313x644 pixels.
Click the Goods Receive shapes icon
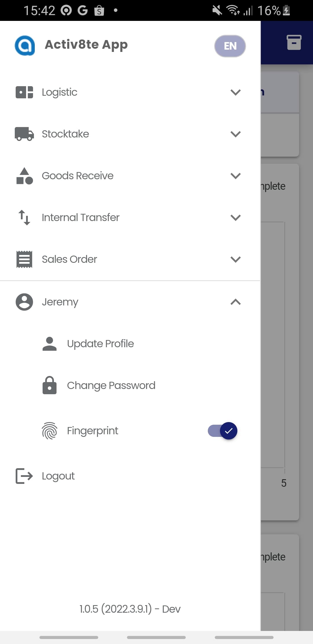(x=25, y=176)
